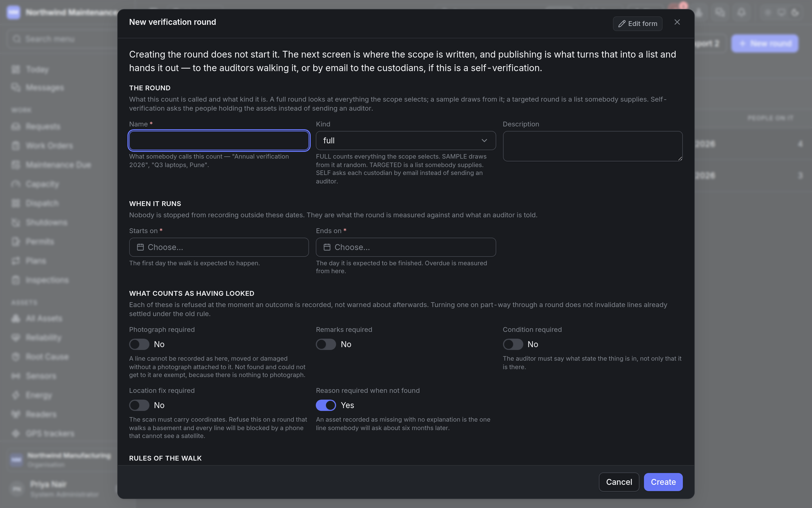Click the New round button behind dialog
812x508 pixels.
point(765,43)
